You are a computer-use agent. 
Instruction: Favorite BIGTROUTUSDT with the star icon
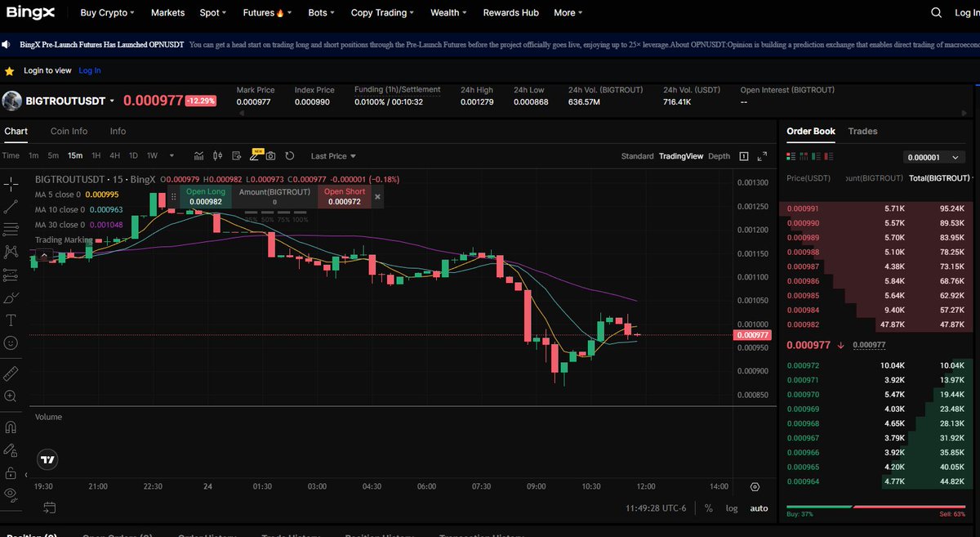click(x=9, y=71)
